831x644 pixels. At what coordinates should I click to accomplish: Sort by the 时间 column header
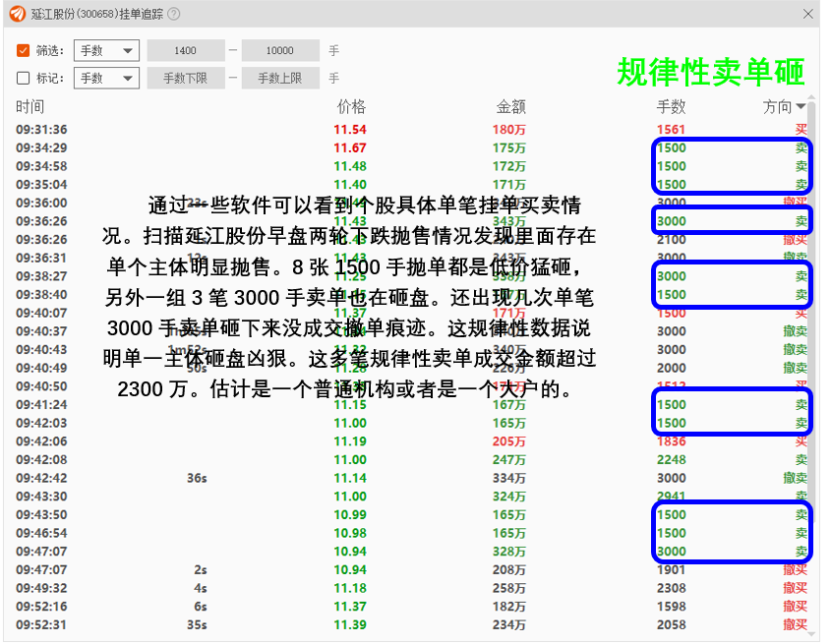[x=30, y=107]
